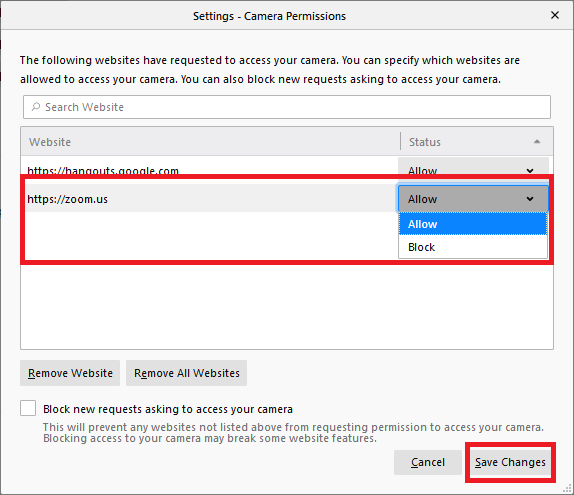The height and width of the screenshot is (495, 574).
Task: Close the Camera Permissions dialog
Action: [x=555, y=15]
